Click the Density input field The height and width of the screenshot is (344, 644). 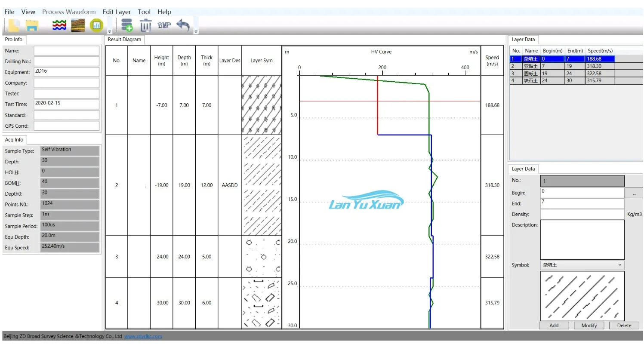pos(582,214)
